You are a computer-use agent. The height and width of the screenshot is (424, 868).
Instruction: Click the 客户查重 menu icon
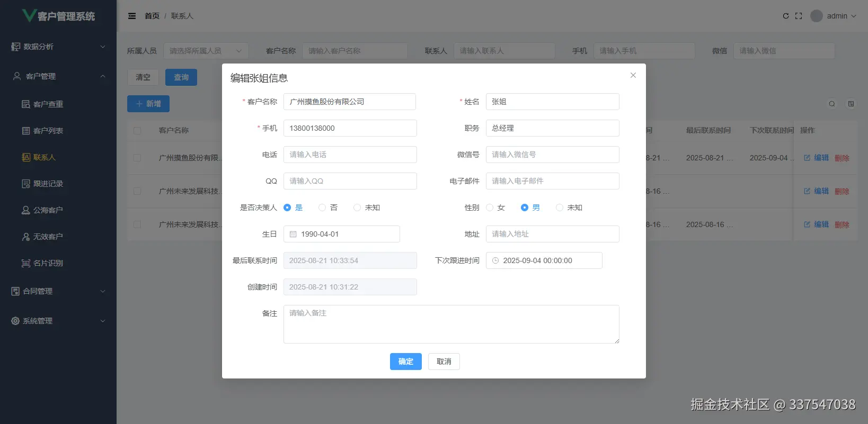[25, 104]
